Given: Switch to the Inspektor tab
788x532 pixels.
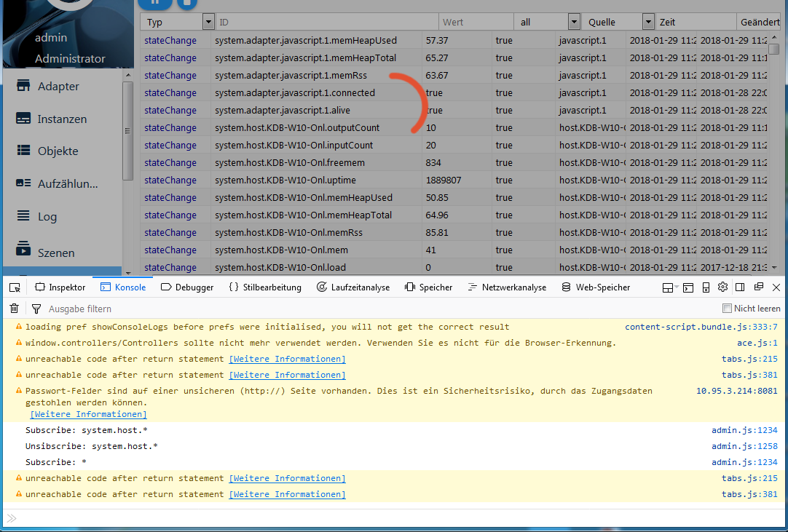Looking at the screenshot, I should pos(60,287).
